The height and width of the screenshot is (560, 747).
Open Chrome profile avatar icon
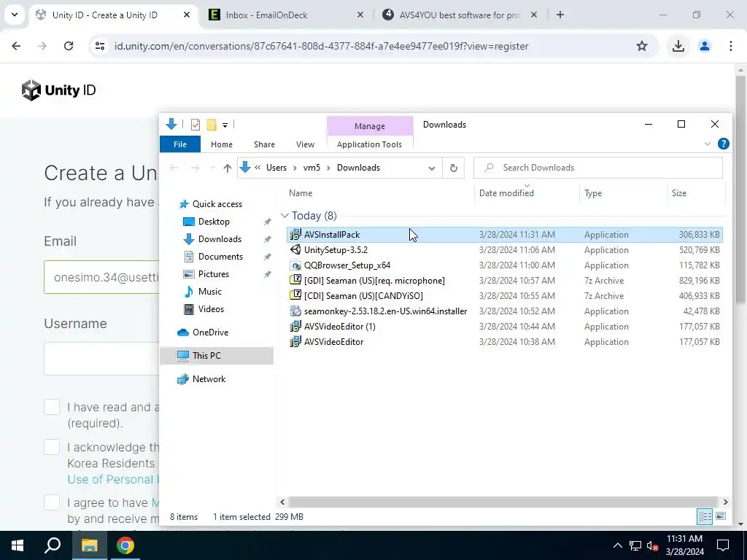click(704, 46)
